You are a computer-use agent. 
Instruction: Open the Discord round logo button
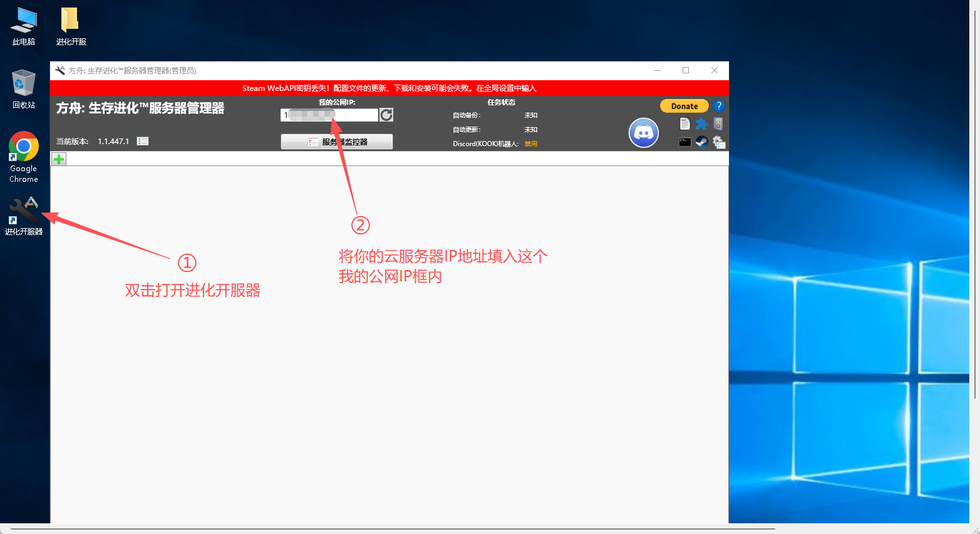[x=644, y=132]
